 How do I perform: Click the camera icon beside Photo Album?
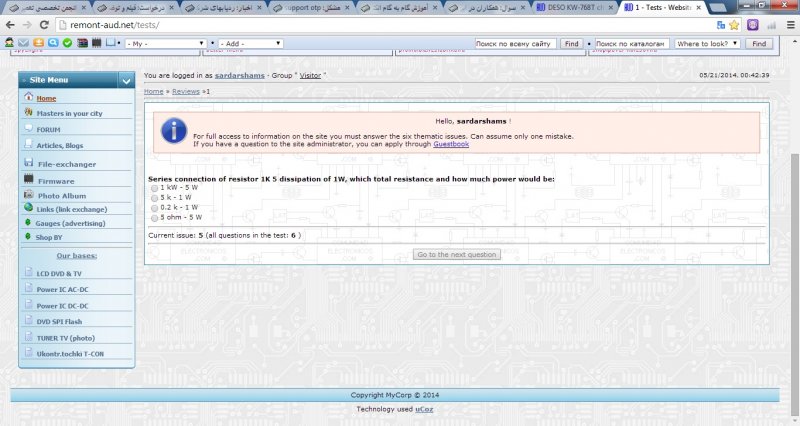pyautogui.click(x=29, y=194)
